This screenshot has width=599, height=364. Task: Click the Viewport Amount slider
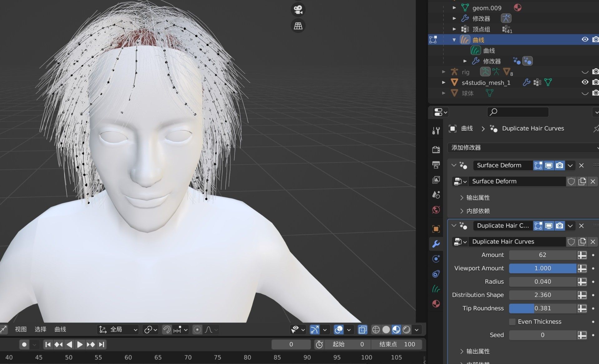click(543, 268)
